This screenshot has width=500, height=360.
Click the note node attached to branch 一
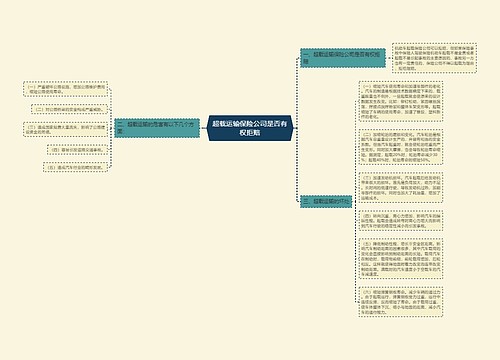[434, 58]
